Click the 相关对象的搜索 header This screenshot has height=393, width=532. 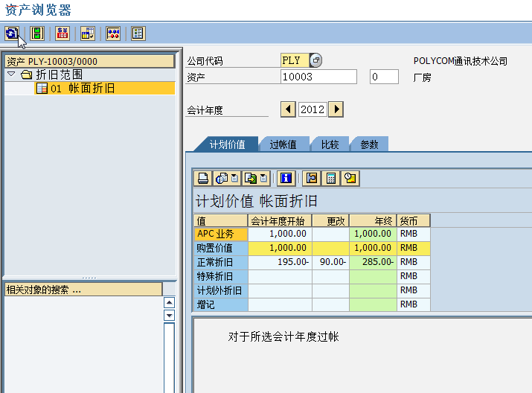tap(83, 290)
